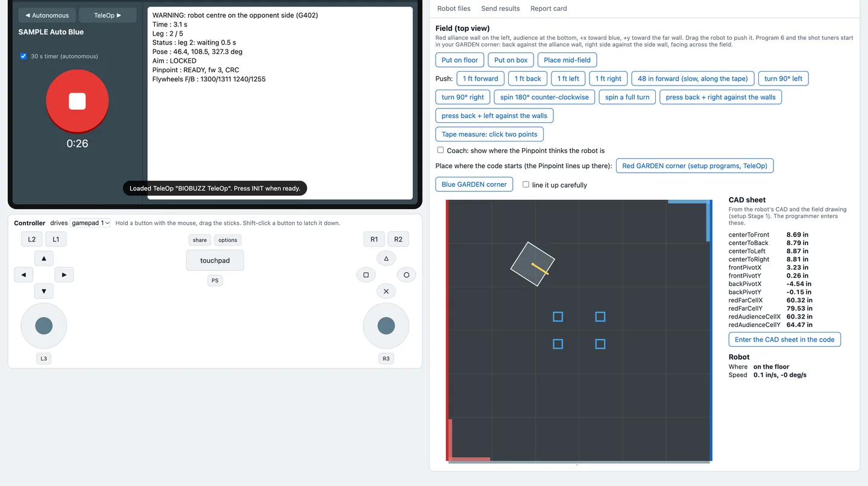Image resolution: width=868 pixels, height=486 pixels.
Task: Click the 'Put on floor' button
Action: coord(460,60)
